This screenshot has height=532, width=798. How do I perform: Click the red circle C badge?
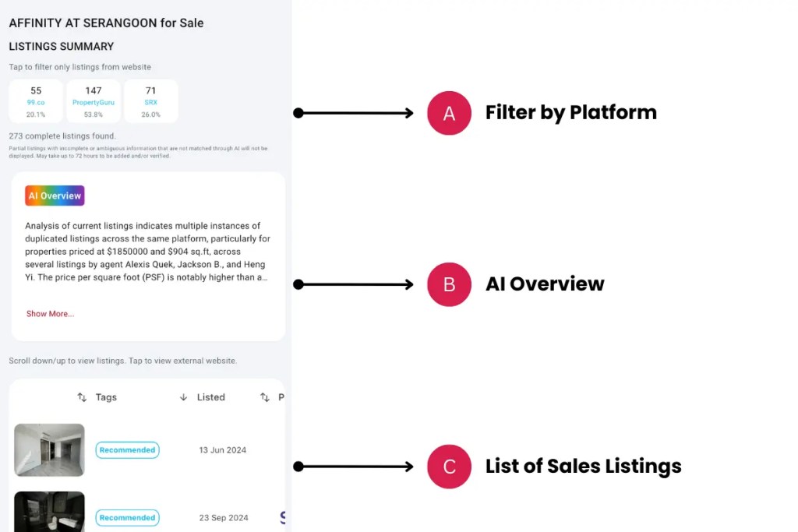pyautogui.click(x=449, y=467)
